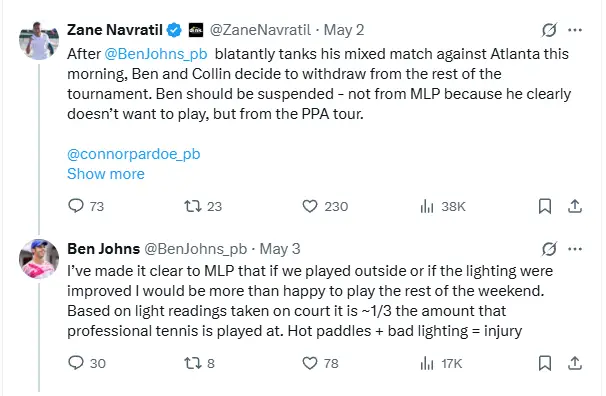Open Ben Johns' profile avatar

pos(39,259)
